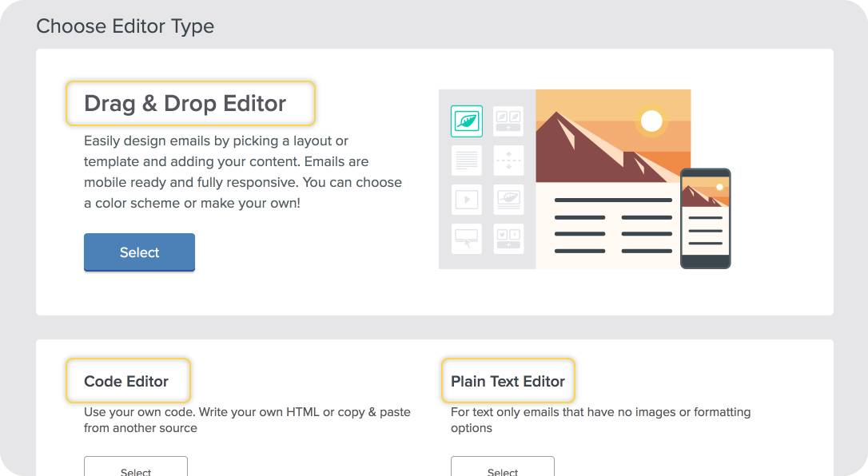Select the social media block icon
Image resolution: width=868 pixels, height=476 pixels.
pos(508,239)
